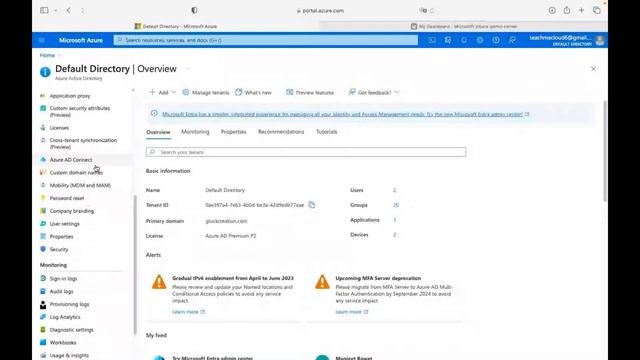Open Diagnostic settings
The image size is (640, 360).
pos(71,330)
